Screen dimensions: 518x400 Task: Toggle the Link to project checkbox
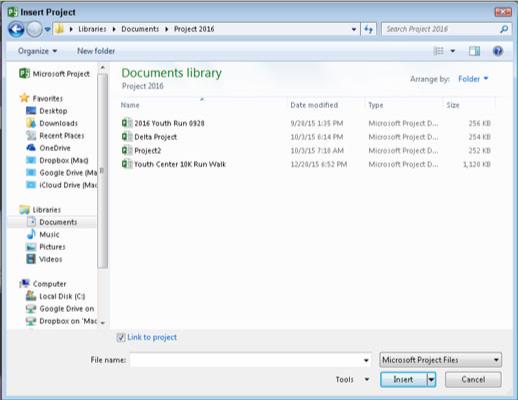[121, 337]
